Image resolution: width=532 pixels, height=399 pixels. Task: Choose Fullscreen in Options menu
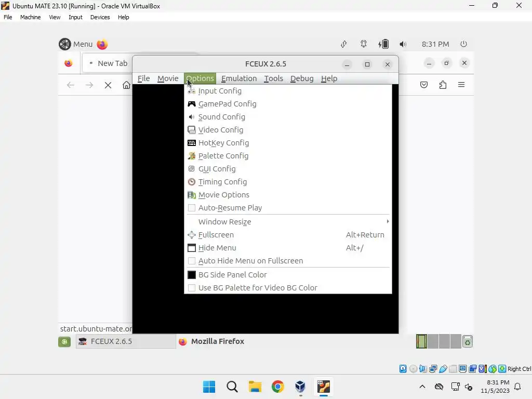[288, 235]
